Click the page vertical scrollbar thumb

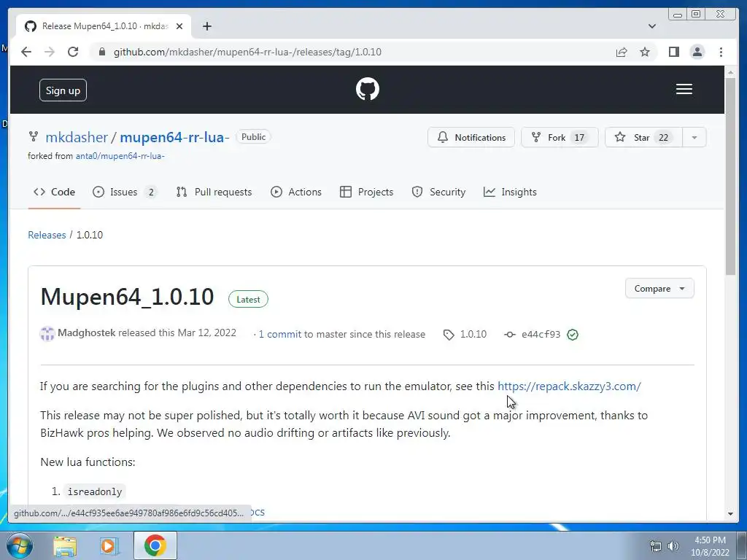point(730,176)
